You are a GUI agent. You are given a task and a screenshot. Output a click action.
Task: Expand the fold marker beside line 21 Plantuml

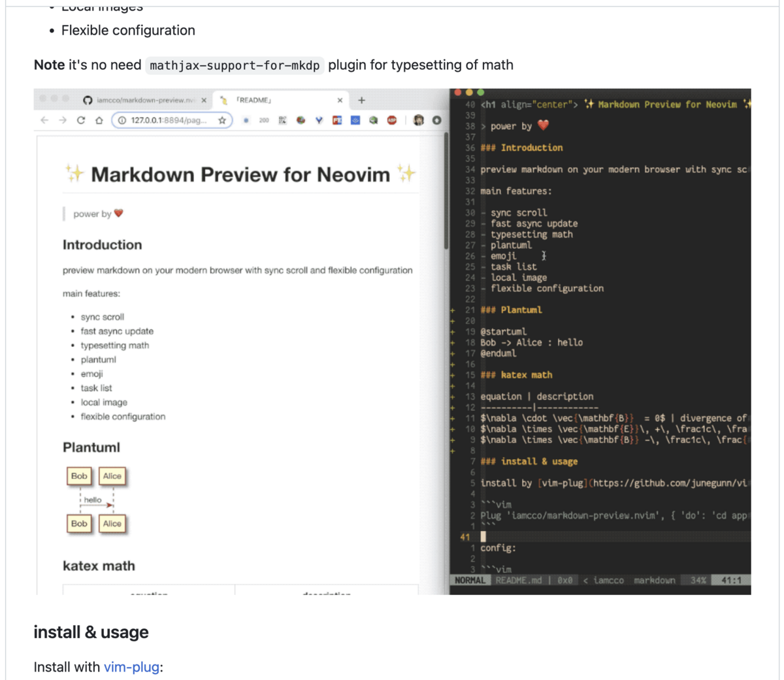tap(452, 309)
